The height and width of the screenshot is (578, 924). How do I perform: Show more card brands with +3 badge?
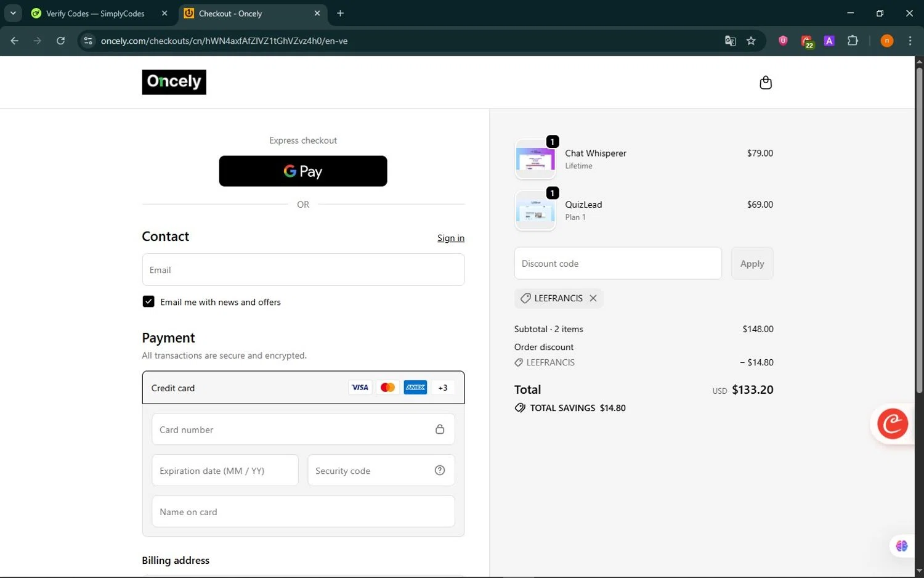point(443,388)
